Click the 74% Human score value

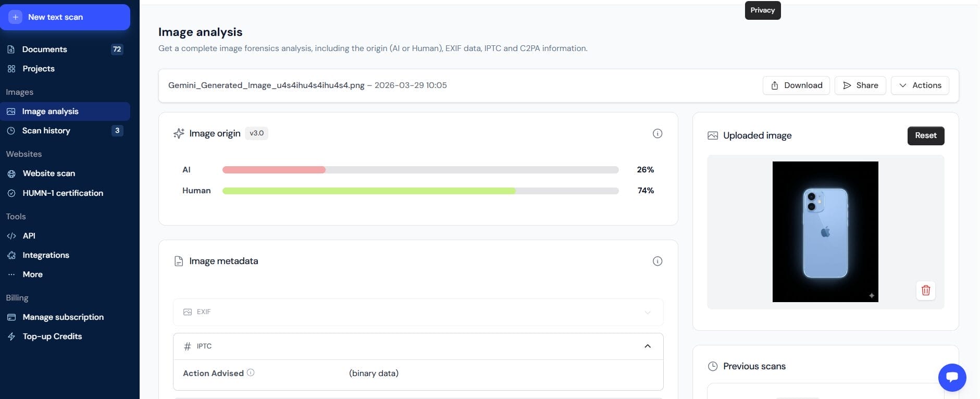pyautogui.click(x=646, y=191)
